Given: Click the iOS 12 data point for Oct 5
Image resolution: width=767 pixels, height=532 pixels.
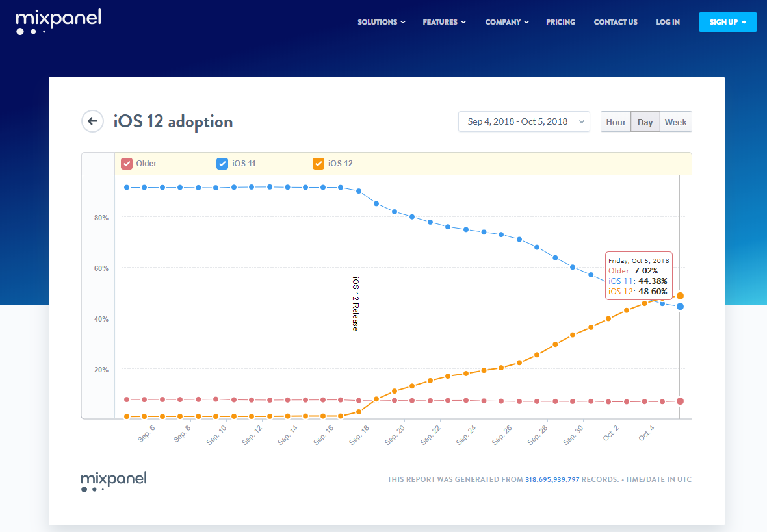Looking at the screenshot, I should click(x=680, y=296).
